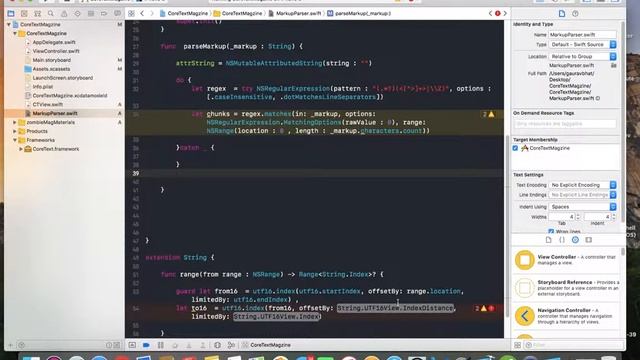Image resolution: width=640 pixels, height=360 pixels.
Task: Jump to the next issue arrow
Action: pyautogui.click(x=505, y=13)
